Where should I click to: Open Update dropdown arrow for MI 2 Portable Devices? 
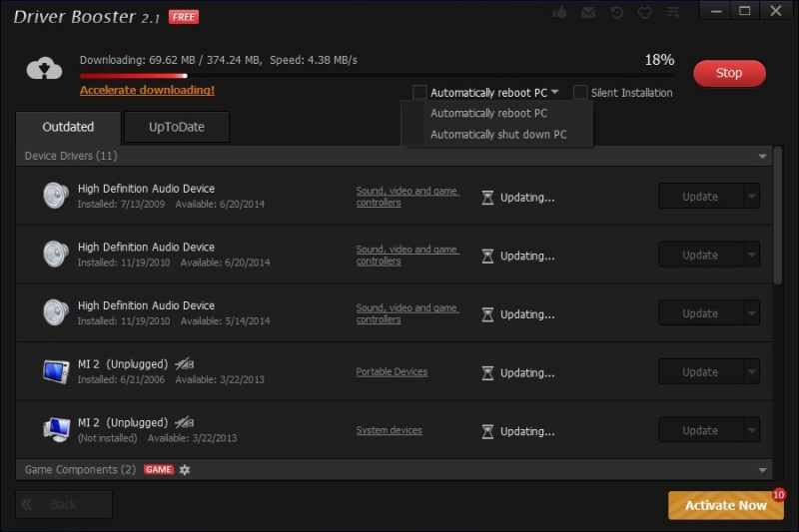point(752,371)
